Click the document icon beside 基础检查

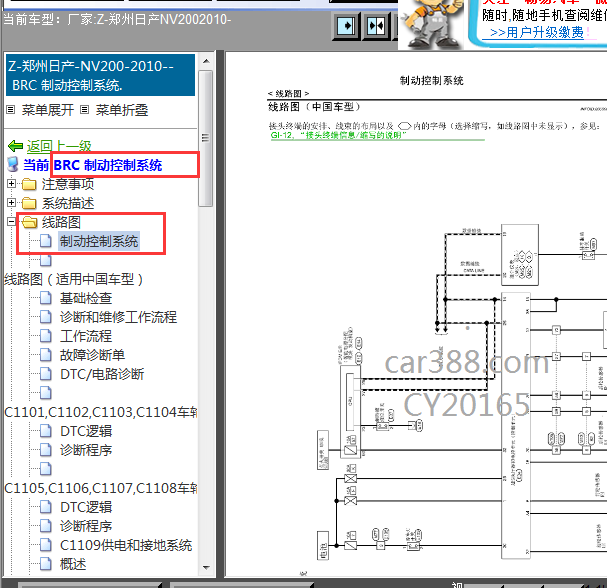[46, 298]
